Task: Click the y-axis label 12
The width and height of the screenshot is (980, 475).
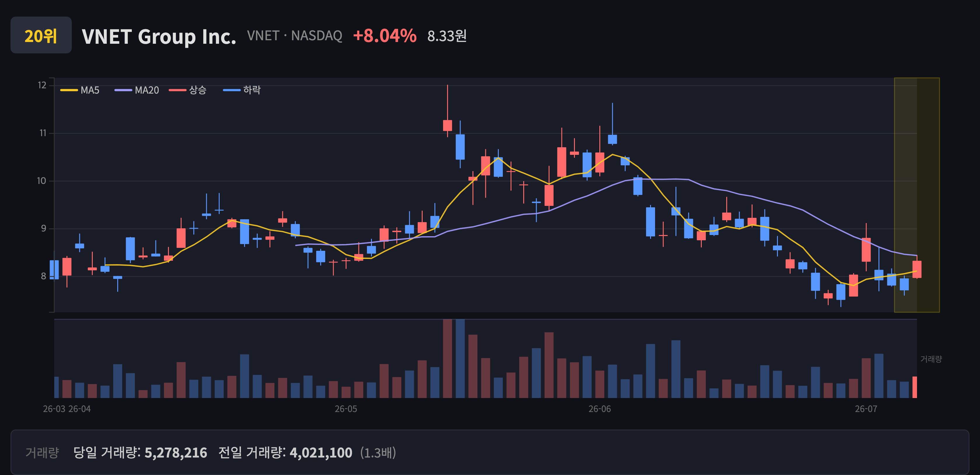Action: click(x=42, y=85)
